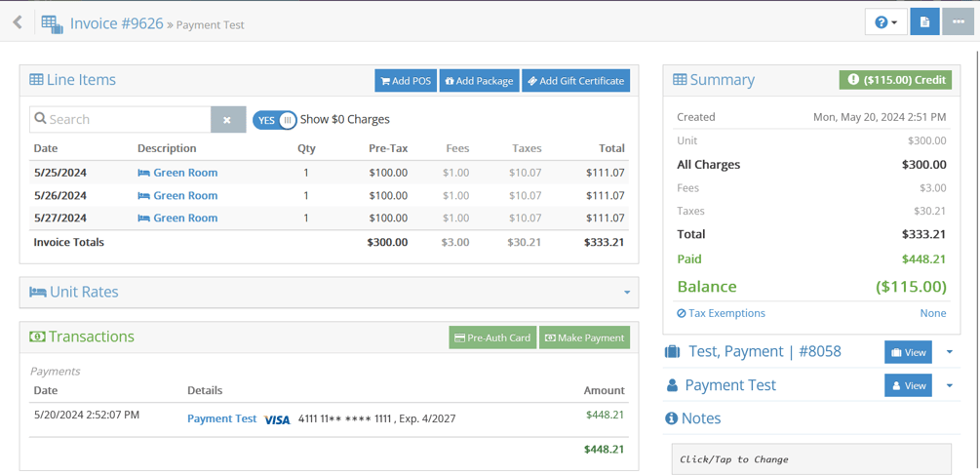980x476 pixels.
Task: Click Add Gift Certificate button
Action: (x=575, y=81)
